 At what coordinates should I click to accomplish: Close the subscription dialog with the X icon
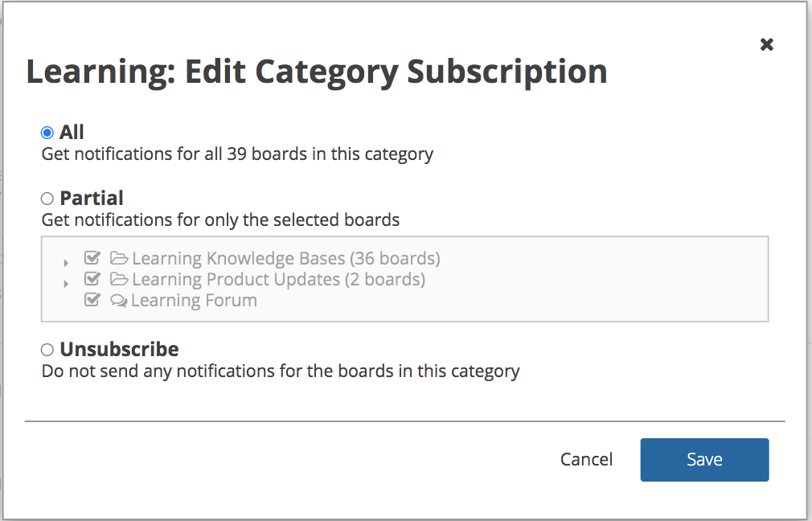766,44
